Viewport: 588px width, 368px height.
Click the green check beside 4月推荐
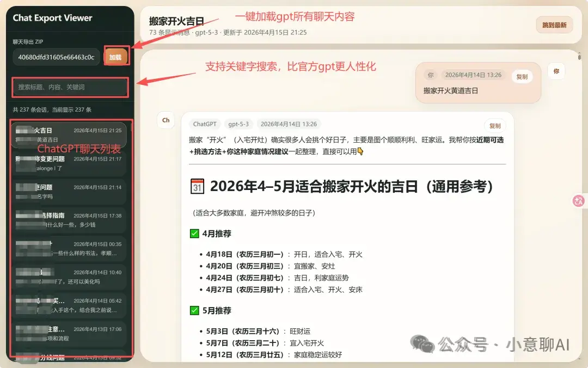tap(194, 234)
